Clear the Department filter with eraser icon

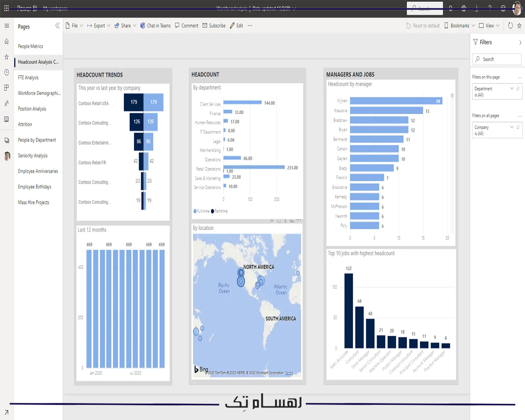pyautogui.click(x=518, y=88)
